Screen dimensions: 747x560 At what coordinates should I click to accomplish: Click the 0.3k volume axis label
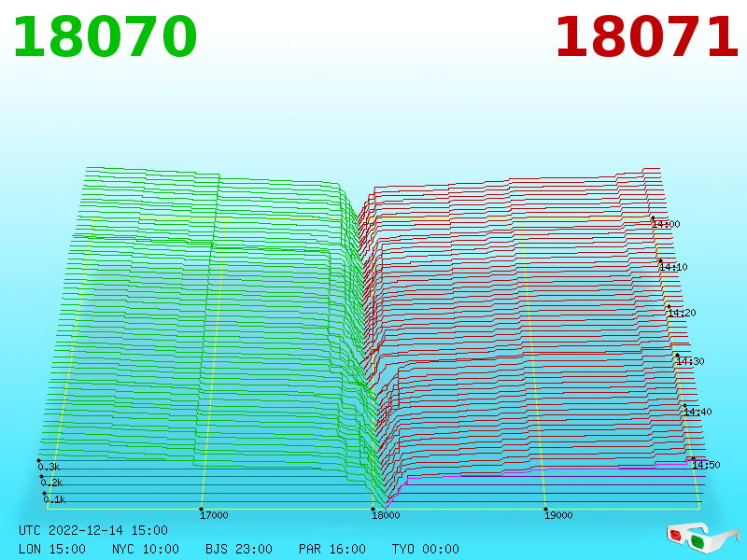click(49, 467)
